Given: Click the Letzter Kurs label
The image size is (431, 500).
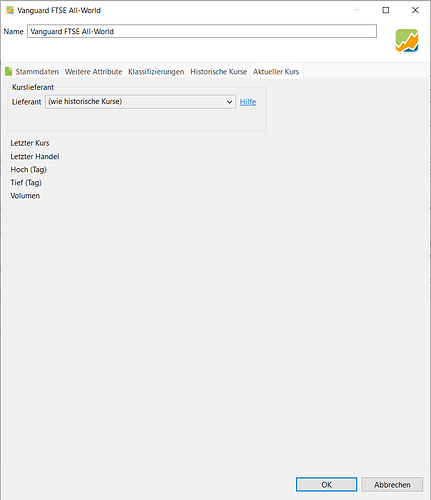Looking at the screenshot, I should coord(30,143).
